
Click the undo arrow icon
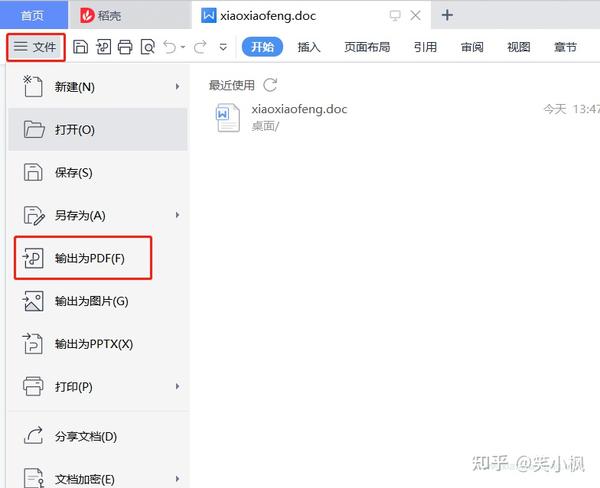pyautogui.click(x=170, y=47)
